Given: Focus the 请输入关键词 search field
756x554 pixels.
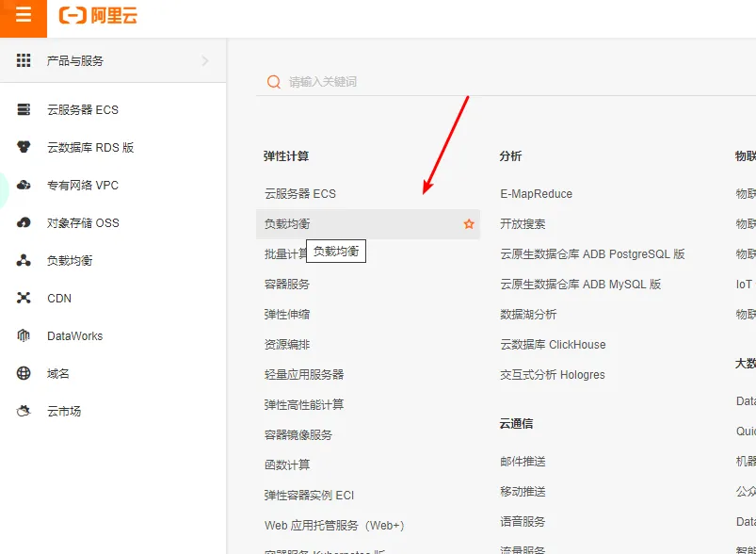Looking at the screenshot, I should [506, 82].
